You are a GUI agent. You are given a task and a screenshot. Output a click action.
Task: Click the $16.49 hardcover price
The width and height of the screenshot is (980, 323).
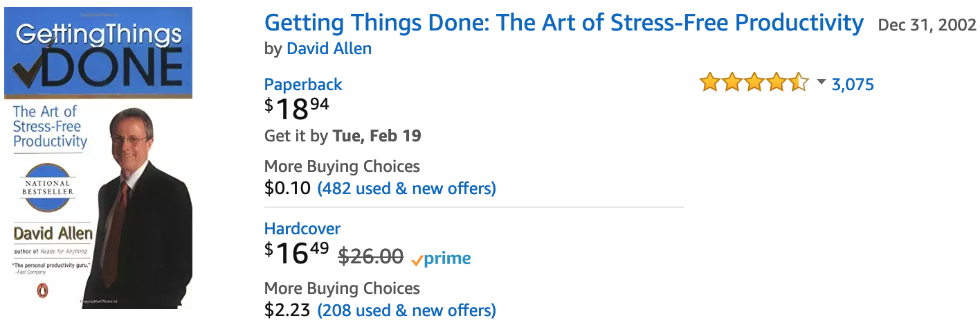297,254
